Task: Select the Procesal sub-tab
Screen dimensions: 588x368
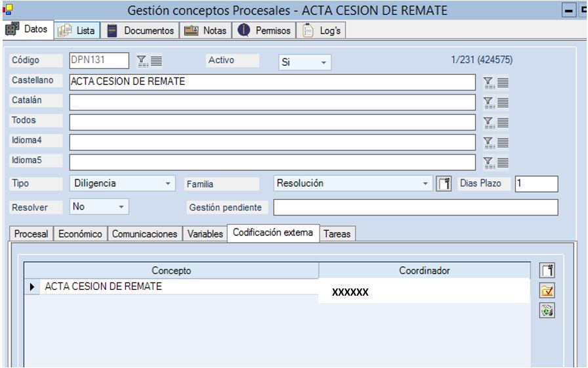Action: click(x=31, y=234)
